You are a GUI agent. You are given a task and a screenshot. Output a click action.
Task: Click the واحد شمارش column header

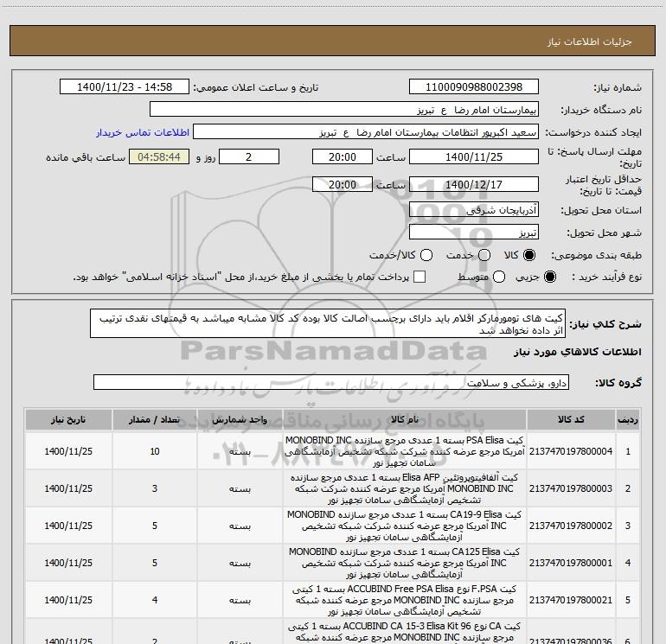coord(240,420)
